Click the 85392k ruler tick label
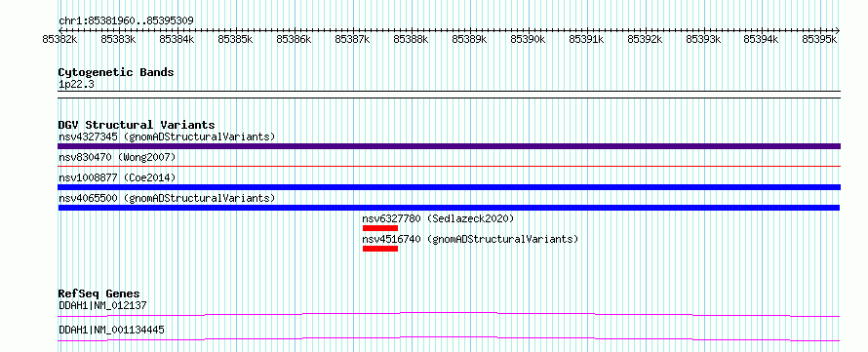This screenshot has height=352, width=868. click(x=645, y=39)
